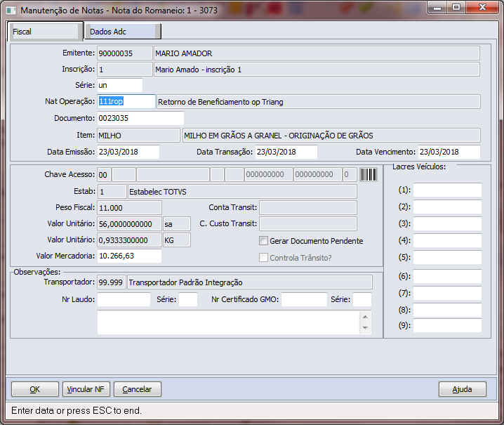Open the Dados Adc tab
The image size is (504, 425).
pos(122,32)
